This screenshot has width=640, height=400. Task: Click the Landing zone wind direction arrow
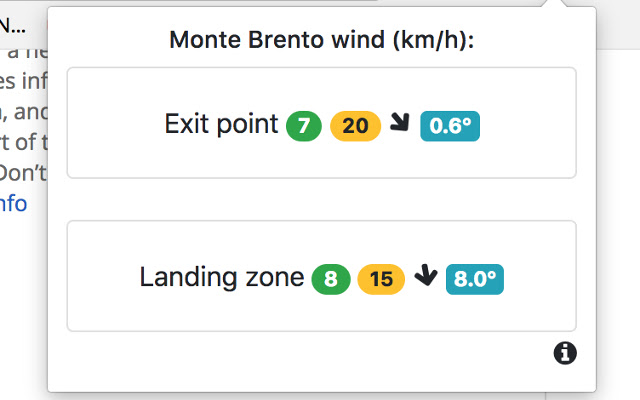click(425, 276)
